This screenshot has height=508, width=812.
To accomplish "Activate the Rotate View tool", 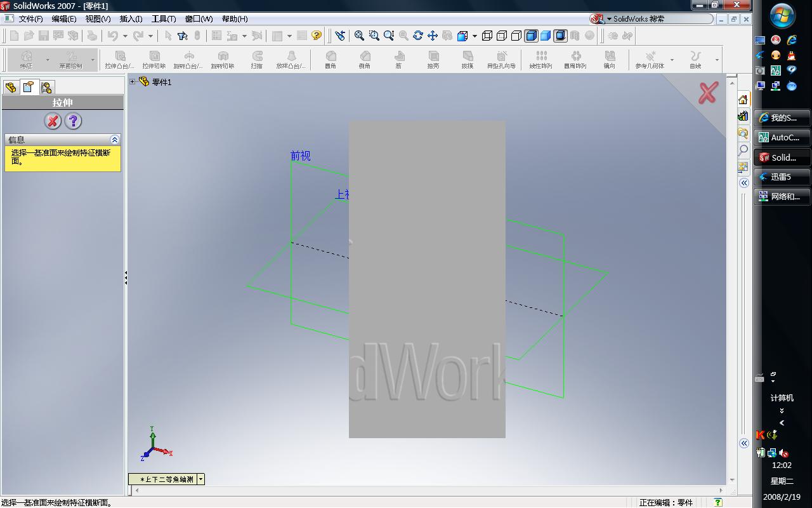I will 418,36.
